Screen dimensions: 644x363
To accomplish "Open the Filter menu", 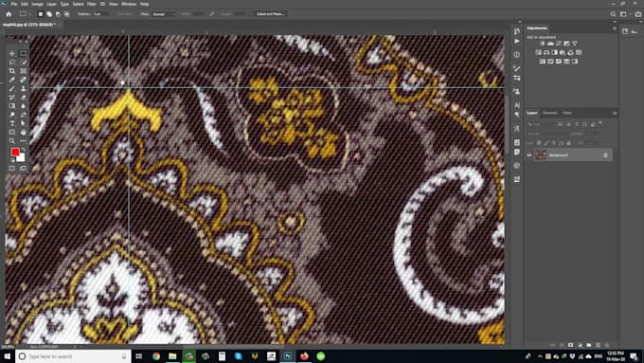I will (92, 4).
